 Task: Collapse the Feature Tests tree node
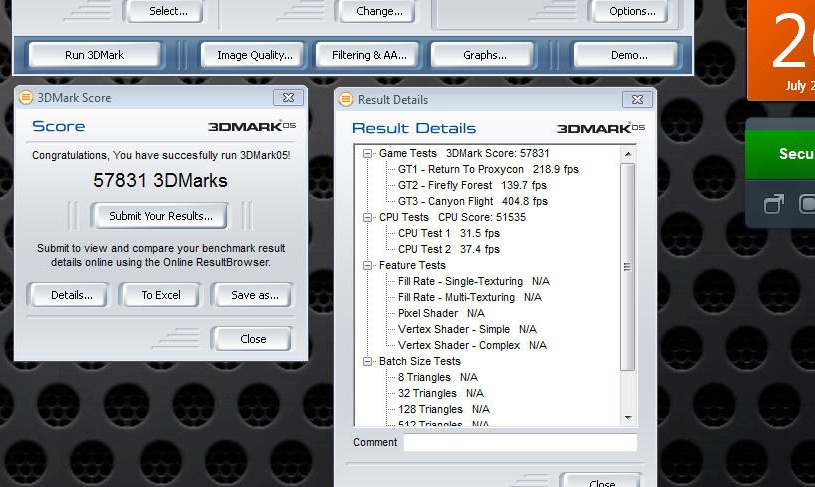(367, 266)
